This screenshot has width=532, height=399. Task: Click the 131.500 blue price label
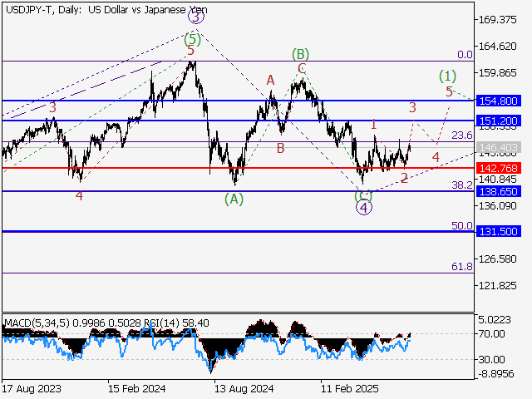click(x=499, y=232)
